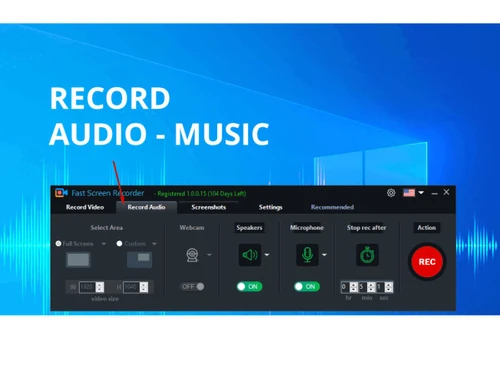
Task: Click the video height input field
Action: click(x=131, y=287)
